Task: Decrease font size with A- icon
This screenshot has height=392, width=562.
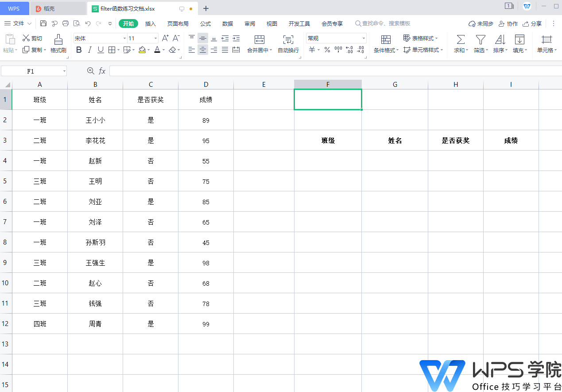Action: (x=176, y=39)
